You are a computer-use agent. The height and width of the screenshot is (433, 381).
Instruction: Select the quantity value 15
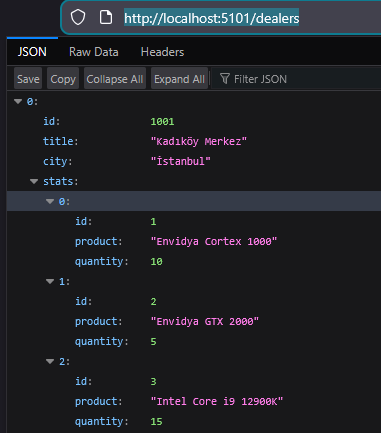point(156,421)
